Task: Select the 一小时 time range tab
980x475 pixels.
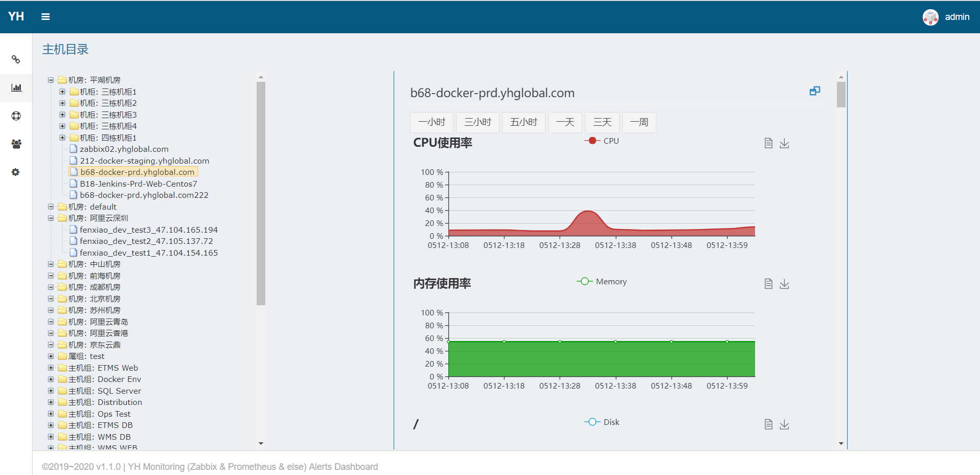Action: [431, 122]
